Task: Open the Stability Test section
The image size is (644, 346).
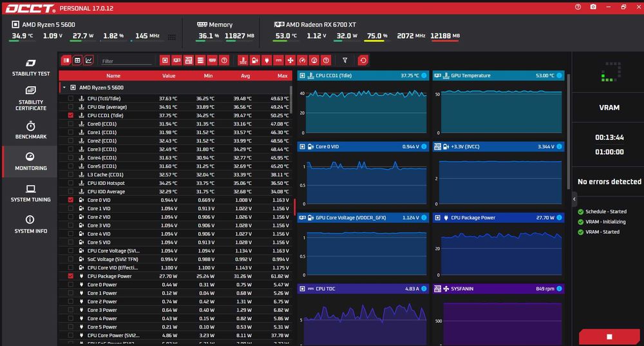Action: (31, 68)
